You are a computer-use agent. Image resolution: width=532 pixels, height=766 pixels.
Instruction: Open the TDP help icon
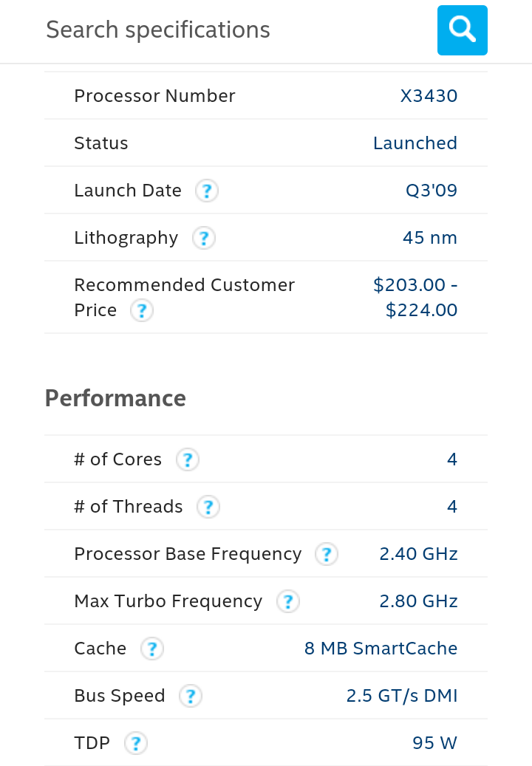[x=135, y=744]
